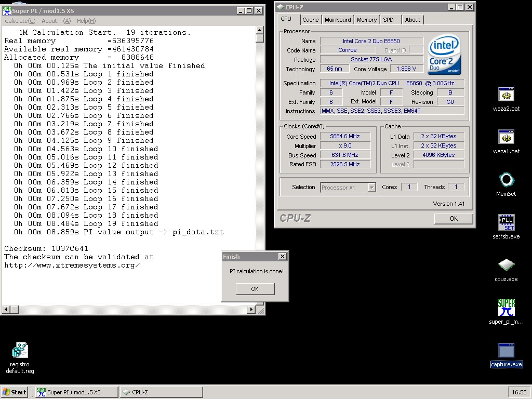Click the Level 2 cache value 4096 KBytes
This screenshot has width=532, height=399.
pyautogui.click(x=438, y=155)
